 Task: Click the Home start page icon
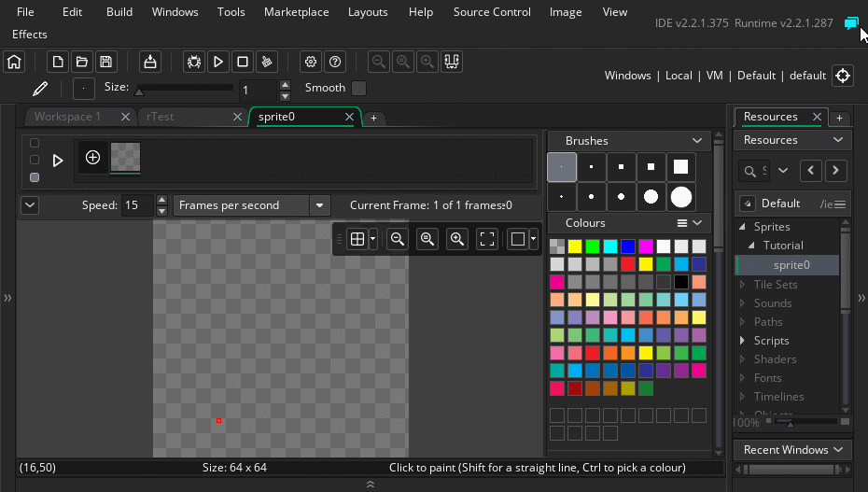14,62
